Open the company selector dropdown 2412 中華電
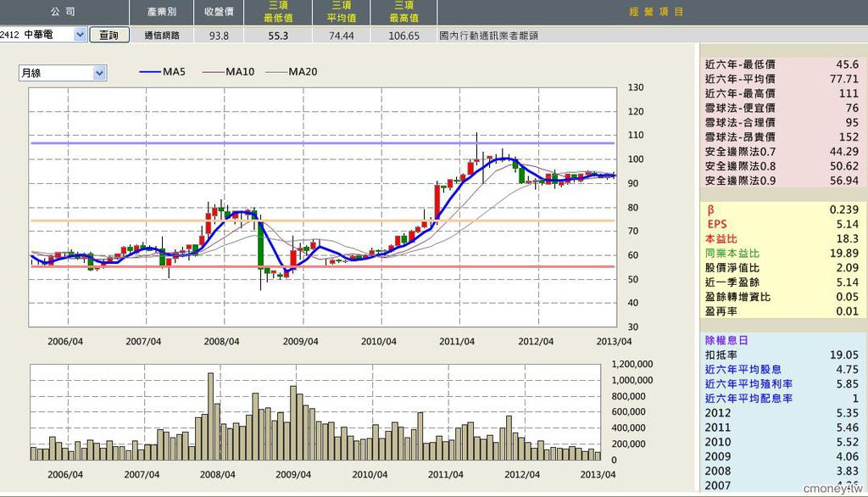This screenshot has height=497, width=868. tap(43, 35)
